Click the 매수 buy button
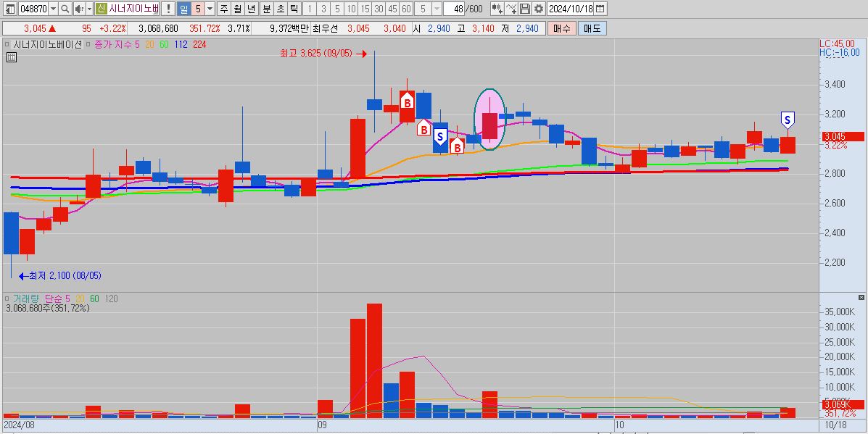This screenshot has height=434, width=868. [561, 28]
